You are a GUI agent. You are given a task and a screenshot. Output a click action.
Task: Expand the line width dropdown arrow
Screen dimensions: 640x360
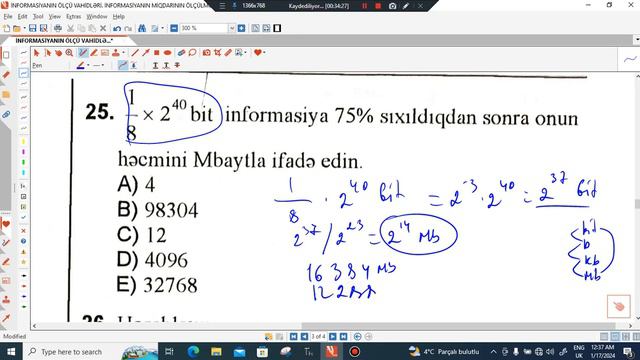coord(103,65)
